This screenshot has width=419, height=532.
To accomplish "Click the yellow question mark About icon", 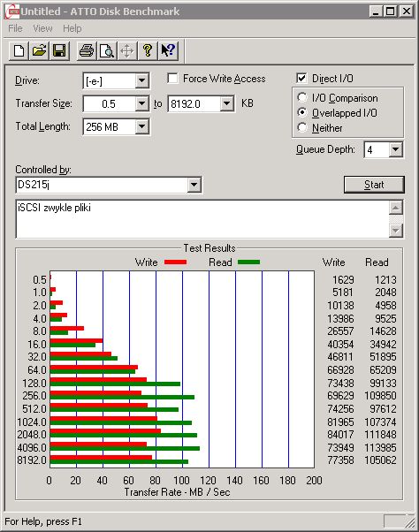I will point(148,51).
